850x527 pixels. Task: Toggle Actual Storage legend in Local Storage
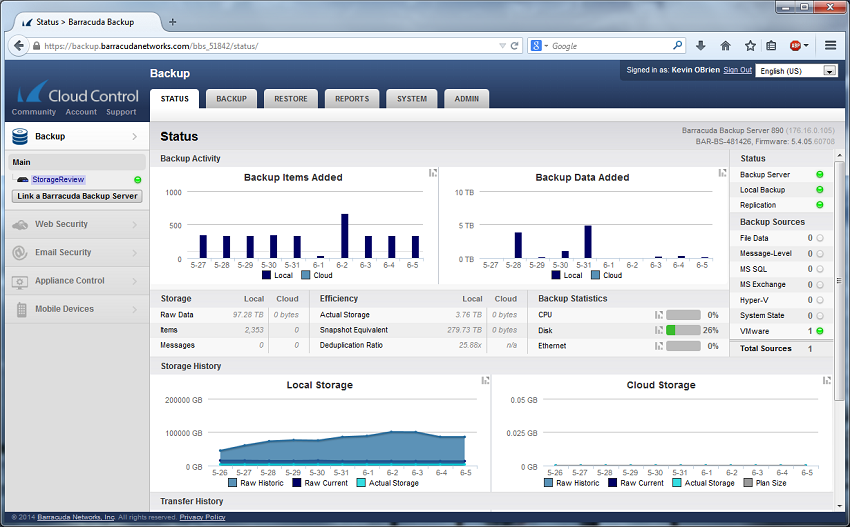(x=388, y=483)
